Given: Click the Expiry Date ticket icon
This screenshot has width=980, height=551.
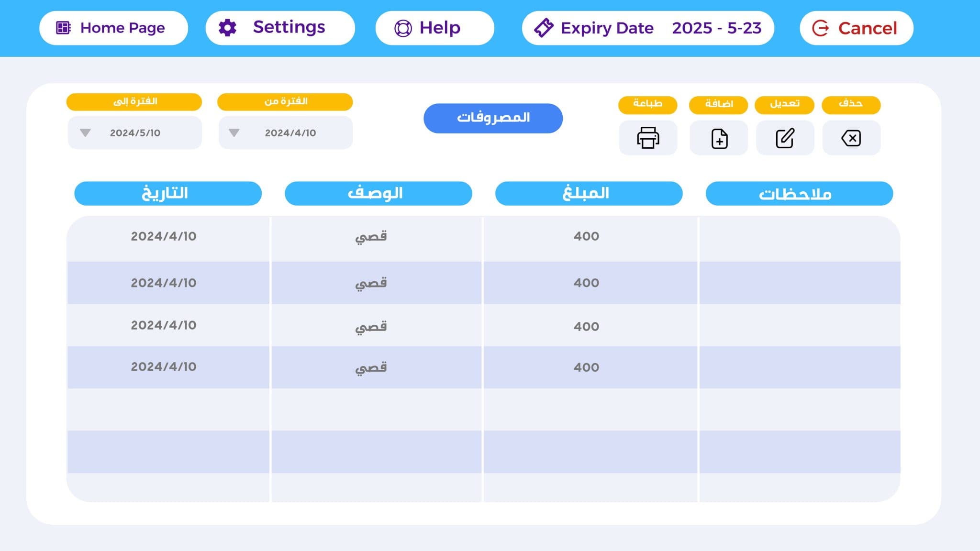Looking at the screenshot, I should click(544, 28).
